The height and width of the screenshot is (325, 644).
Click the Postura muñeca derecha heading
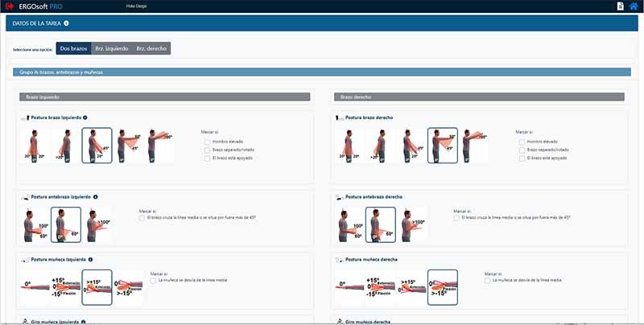click(371, 260)
